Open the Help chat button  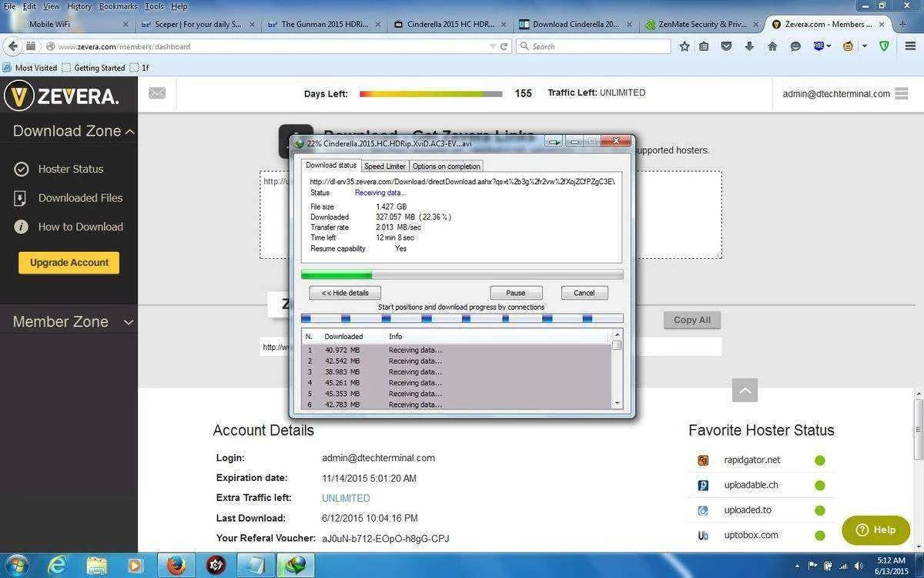coord(876,529)
